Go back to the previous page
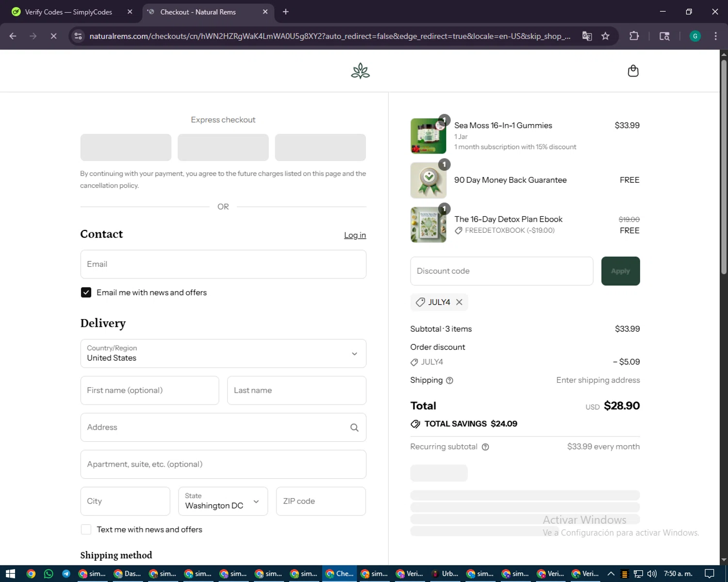Viewport: 728px width, 582px height. pyautogui.click(x=13, y=36)
